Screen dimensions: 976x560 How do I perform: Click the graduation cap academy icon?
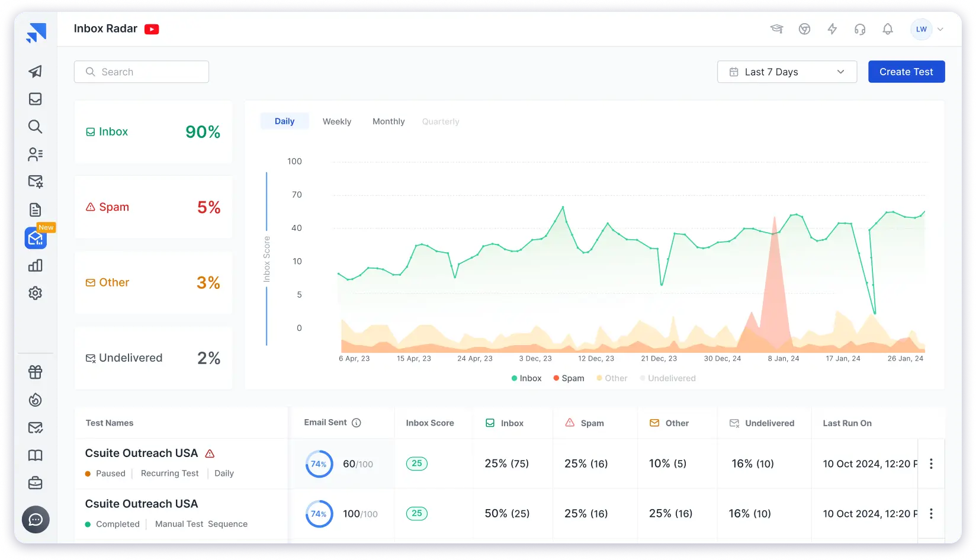(776, 29)
